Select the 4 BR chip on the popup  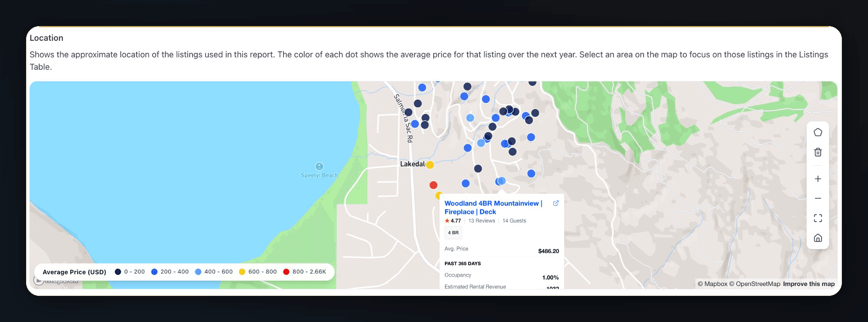[453, 233]
